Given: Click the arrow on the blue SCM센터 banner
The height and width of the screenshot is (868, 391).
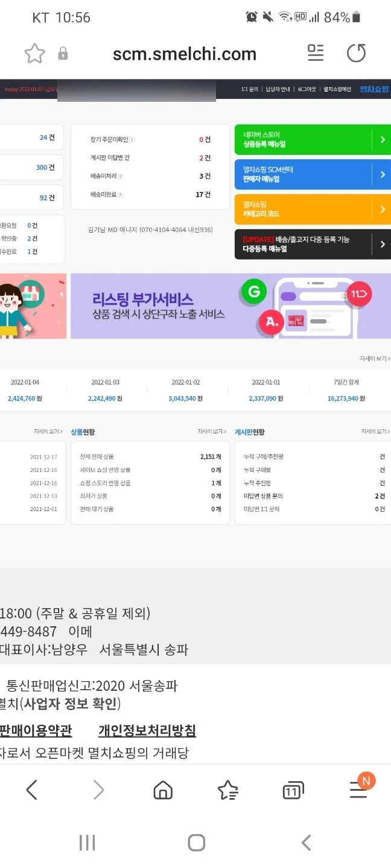Looking at the screenshot, I should point(382,175).
